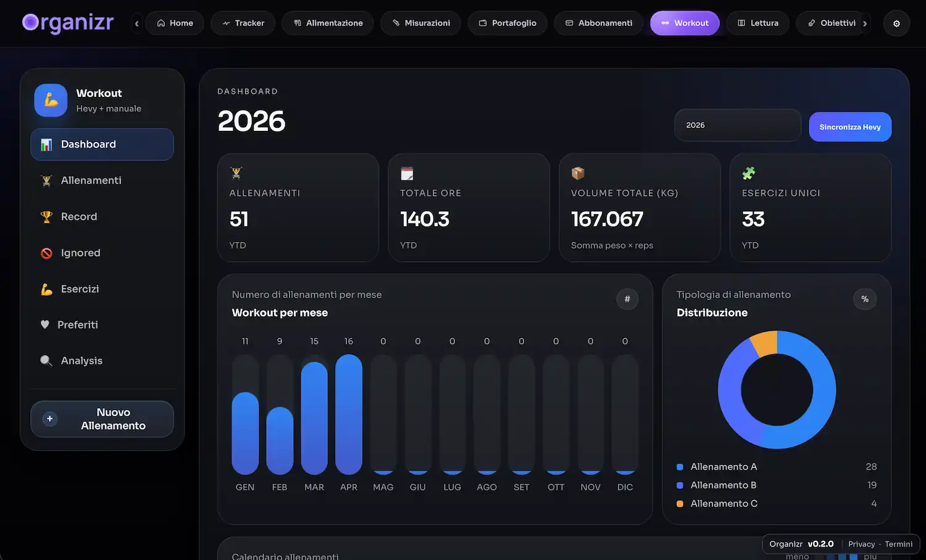Screen dimensions: 926x560
Task: Open the Analysis section
Action: pyautogui.click(x=102, y=361)
